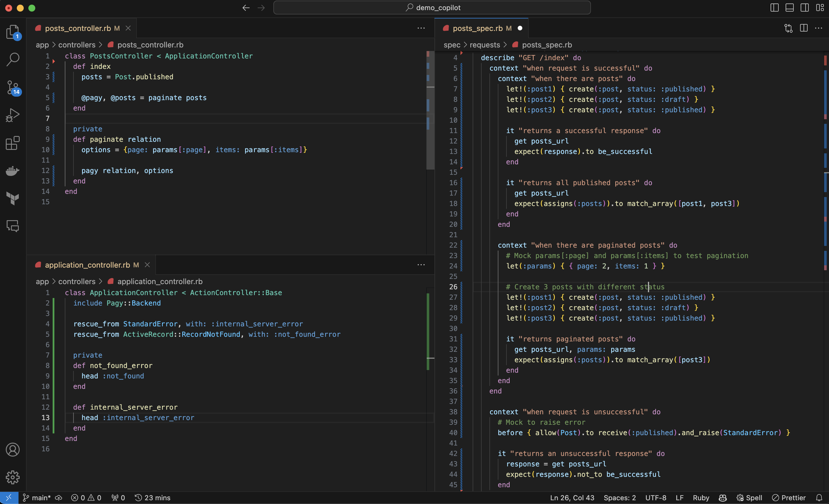This screenshot has width=829, height=504.
Task: Click the remote window indicator in status bar
Action: click(x=9, y=498)
